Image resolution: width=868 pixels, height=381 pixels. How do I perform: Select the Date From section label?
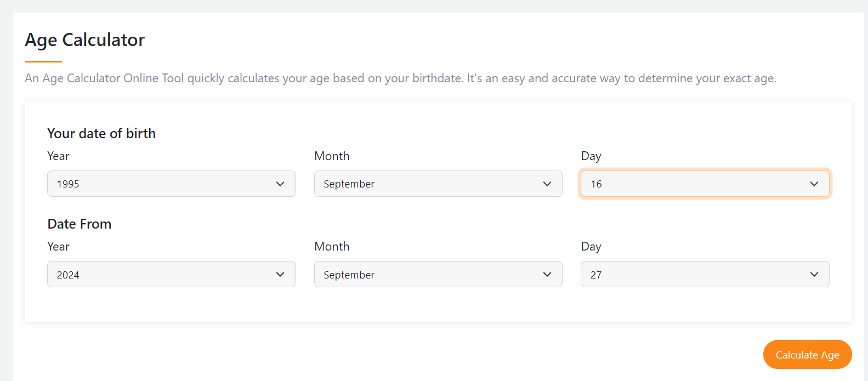click(x=79, y=224)
